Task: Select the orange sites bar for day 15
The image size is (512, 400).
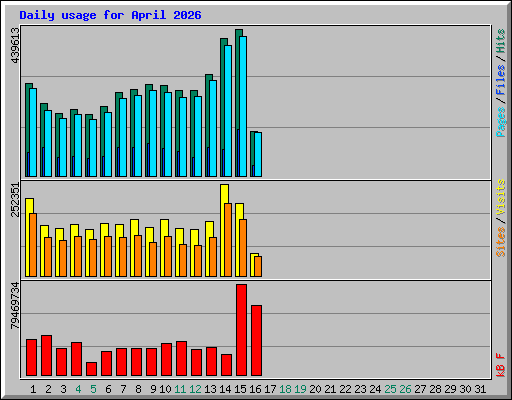Action: (x=243, y=248)
